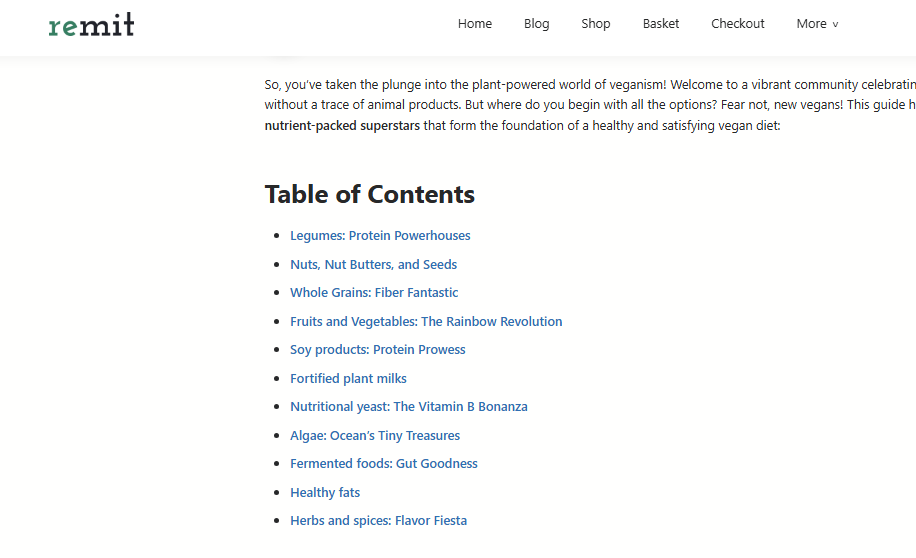916x558 pixels.
Task: Follow Whole Grains: Fiber Fantastic link
Action: coord(374,292)
